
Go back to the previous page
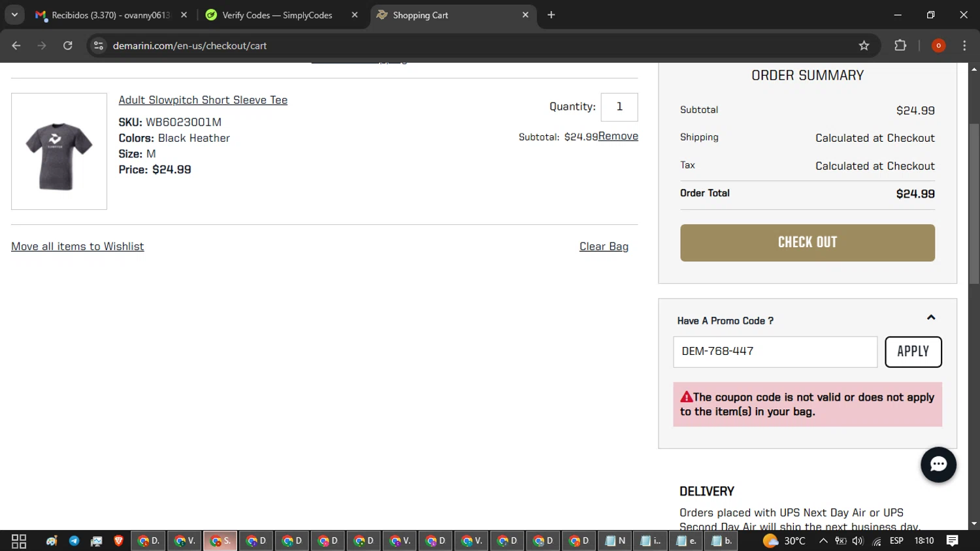pyautogui.click(x=16, y=46)
